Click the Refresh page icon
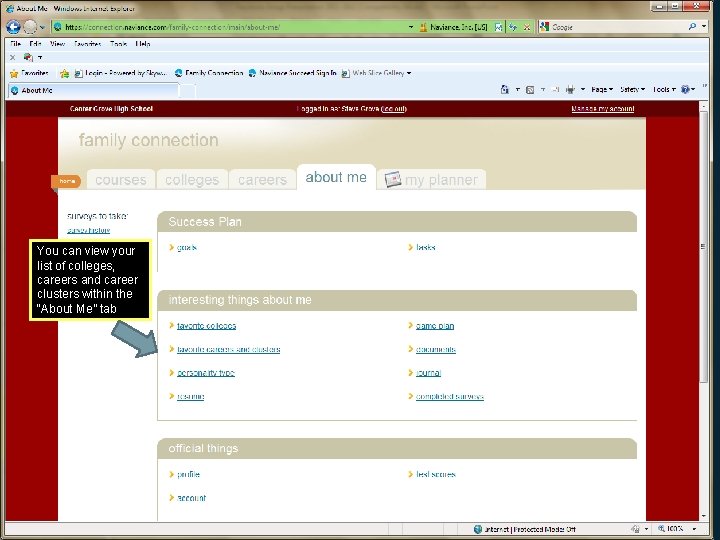The image size is (720, 540). 513,27
